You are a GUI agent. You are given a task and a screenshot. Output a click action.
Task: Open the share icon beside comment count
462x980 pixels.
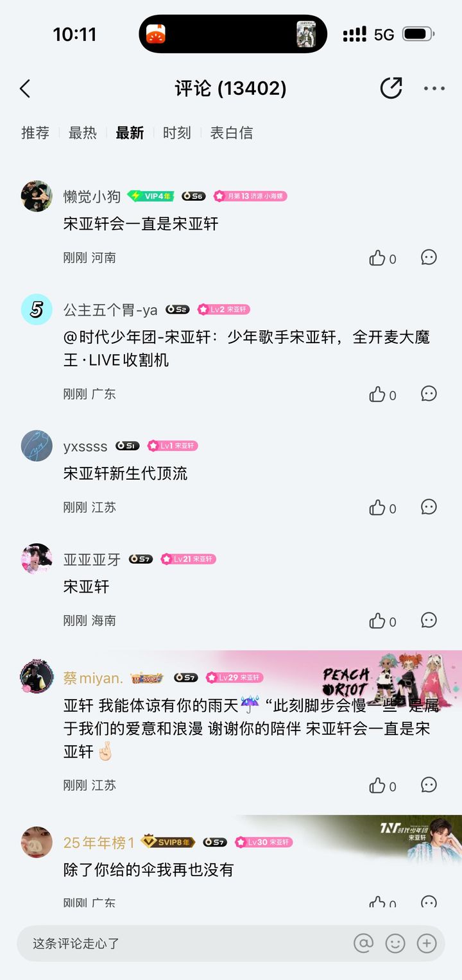[391, 89]
